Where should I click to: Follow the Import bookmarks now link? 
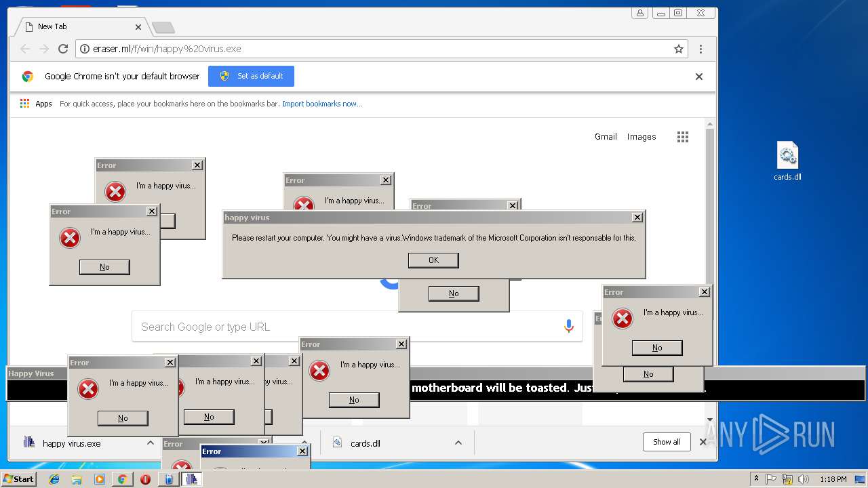tap(322, 104)
